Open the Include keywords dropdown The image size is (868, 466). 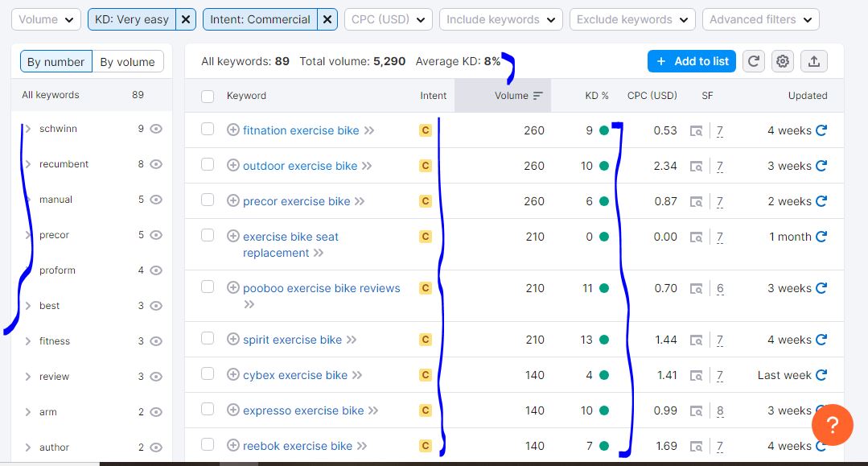click(x=501, y=19)
